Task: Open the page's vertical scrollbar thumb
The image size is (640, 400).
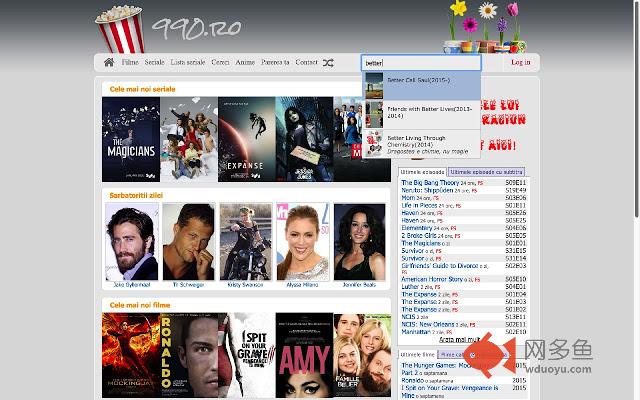Action: tap(637, 109)
